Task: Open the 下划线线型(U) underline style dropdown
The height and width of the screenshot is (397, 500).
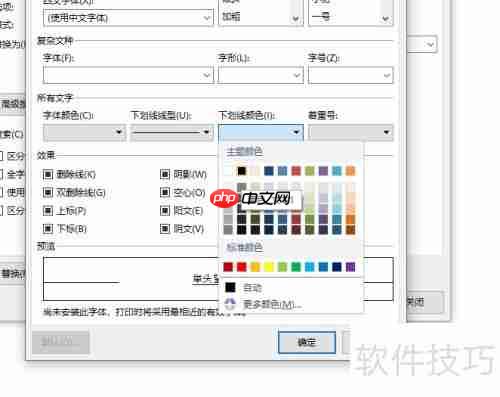Action: coord(172,132)
